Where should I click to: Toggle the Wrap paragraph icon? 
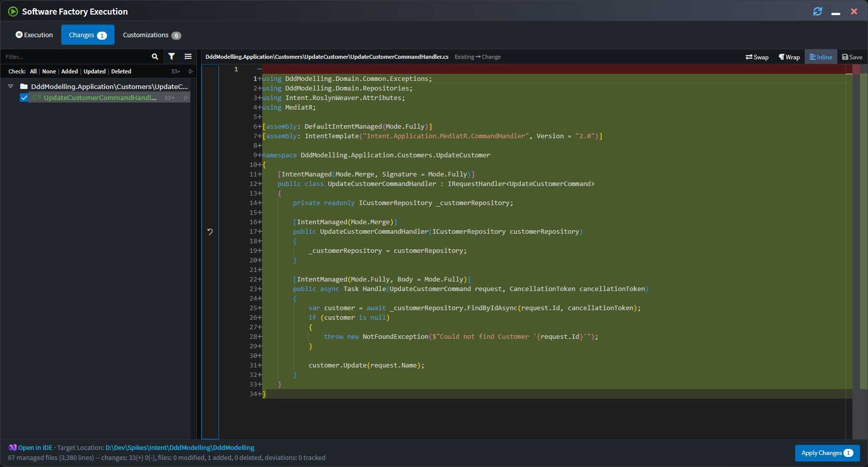[x=789, y=57]
